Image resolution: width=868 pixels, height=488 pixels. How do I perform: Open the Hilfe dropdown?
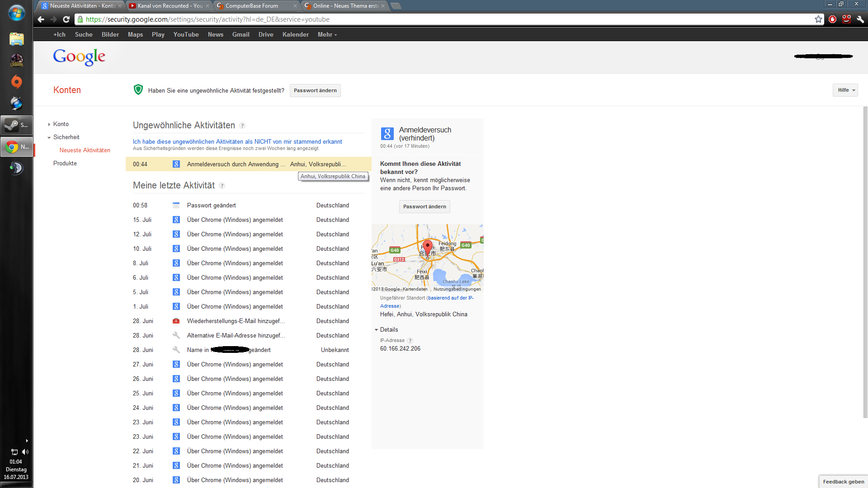(x=845, y=90)
